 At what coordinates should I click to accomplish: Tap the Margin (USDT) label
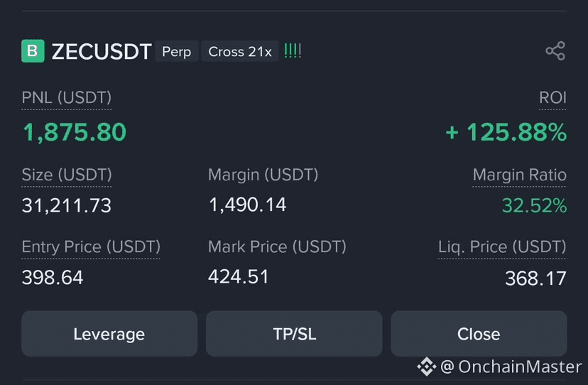263,175
